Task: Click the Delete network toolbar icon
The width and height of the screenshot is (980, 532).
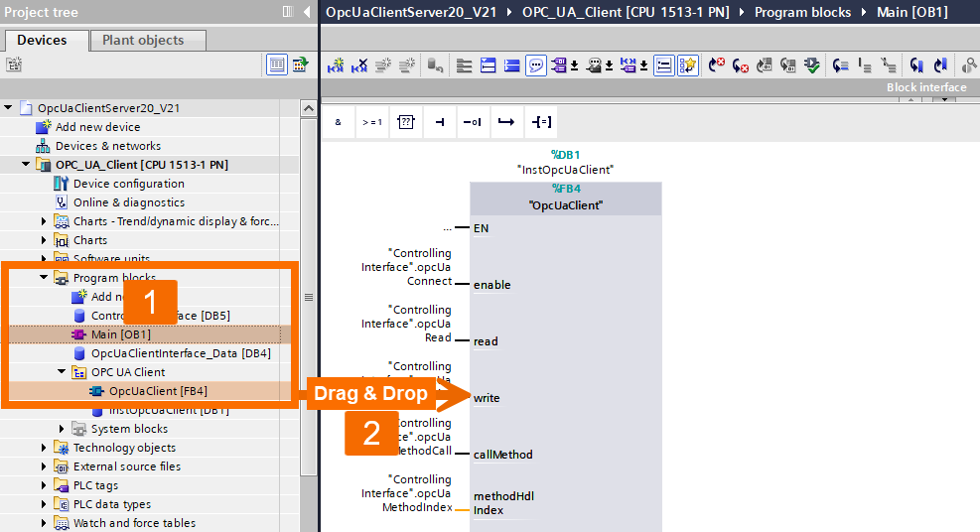Action: pyautogui.click(x=359, y=65)
